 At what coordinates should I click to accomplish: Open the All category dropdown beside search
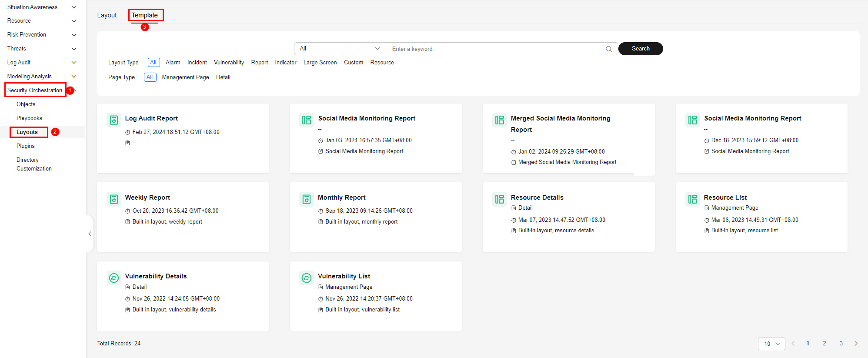point(340,49)
